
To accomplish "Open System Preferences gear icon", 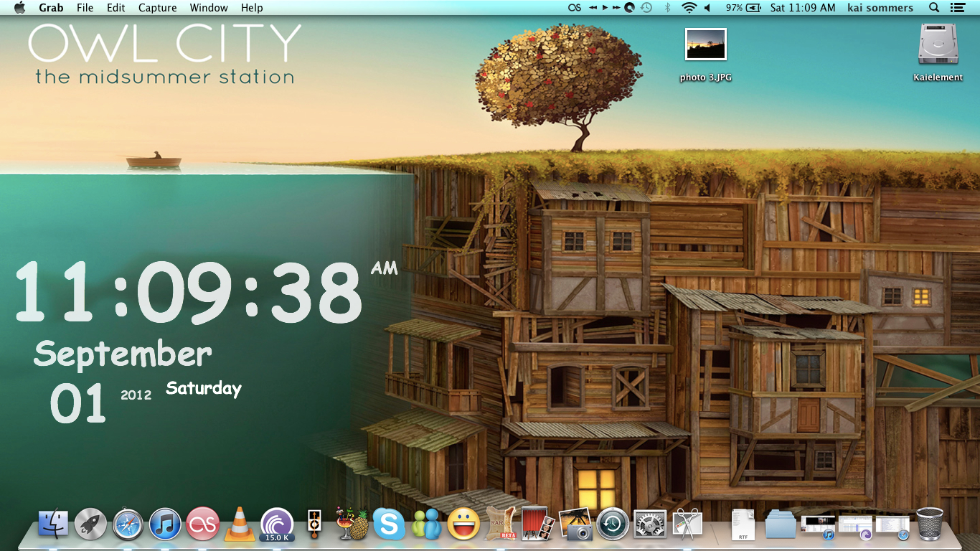I will click(650, 524).
